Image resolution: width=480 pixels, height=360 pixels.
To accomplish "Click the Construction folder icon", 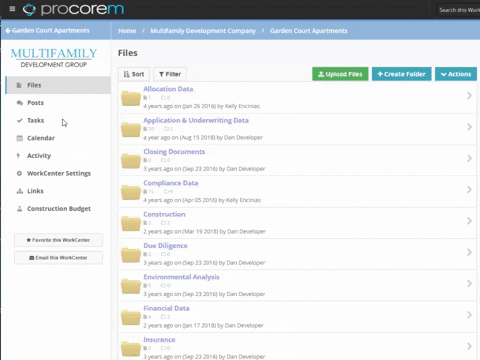I will point(131,223).
